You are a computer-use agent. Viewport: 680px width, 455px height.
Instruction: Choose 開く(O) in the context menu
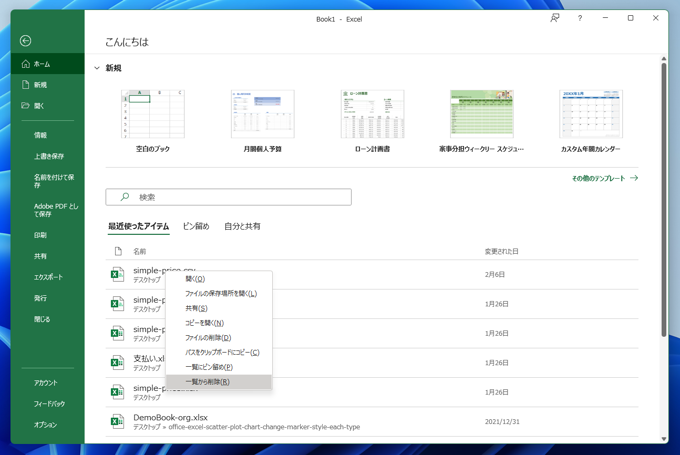[x=219, y=279]
